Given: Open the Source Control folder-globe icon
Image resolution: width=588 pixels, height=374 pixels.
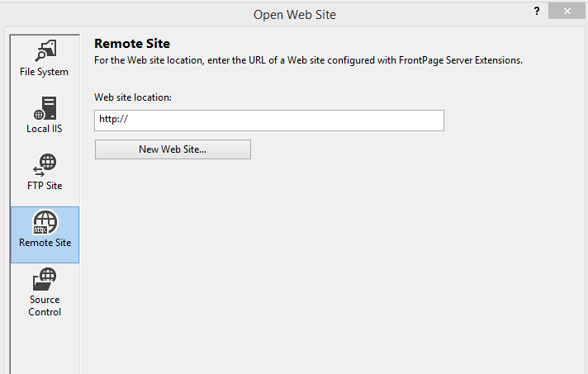Looking at the screenshot, I should click(45, 279).
